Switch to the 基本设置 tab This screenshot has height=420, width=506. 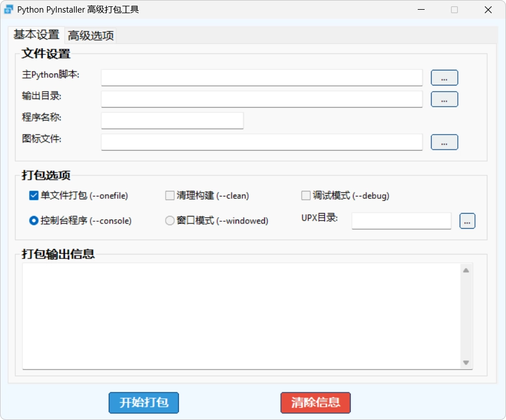(x=36, y=35)
